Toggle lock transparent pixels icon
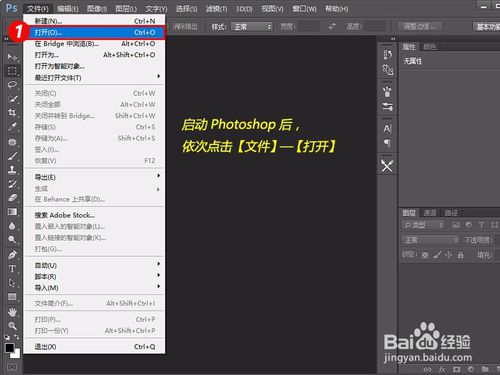The width and height of the screenshot is (500, 375). pos(425,255)
